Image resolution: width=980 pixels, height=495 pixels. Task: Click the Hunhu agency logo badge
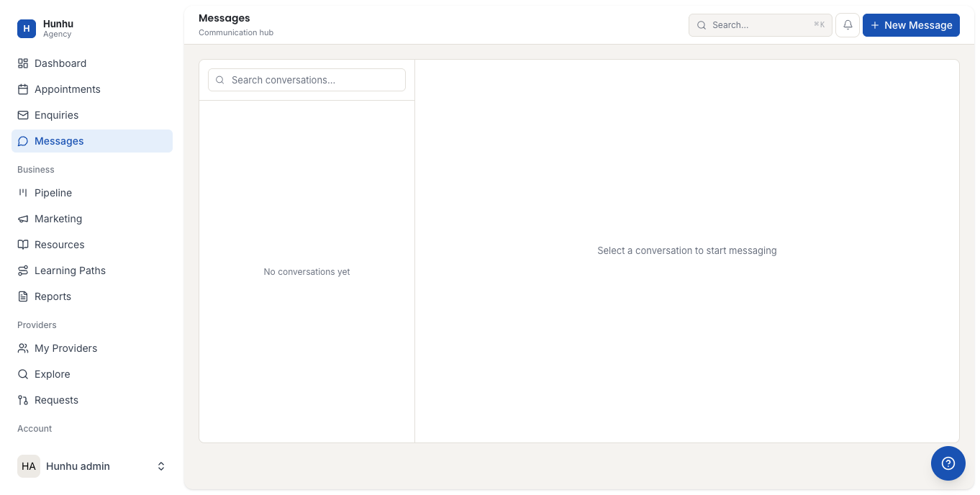coord(27,29)
